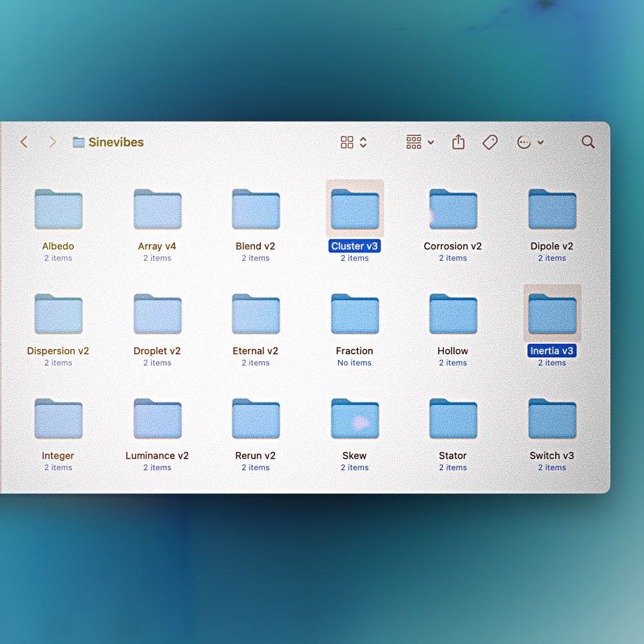Click the Switch v3 name label
The height and width of the screenshot is (644, 644).
[552, 455]
